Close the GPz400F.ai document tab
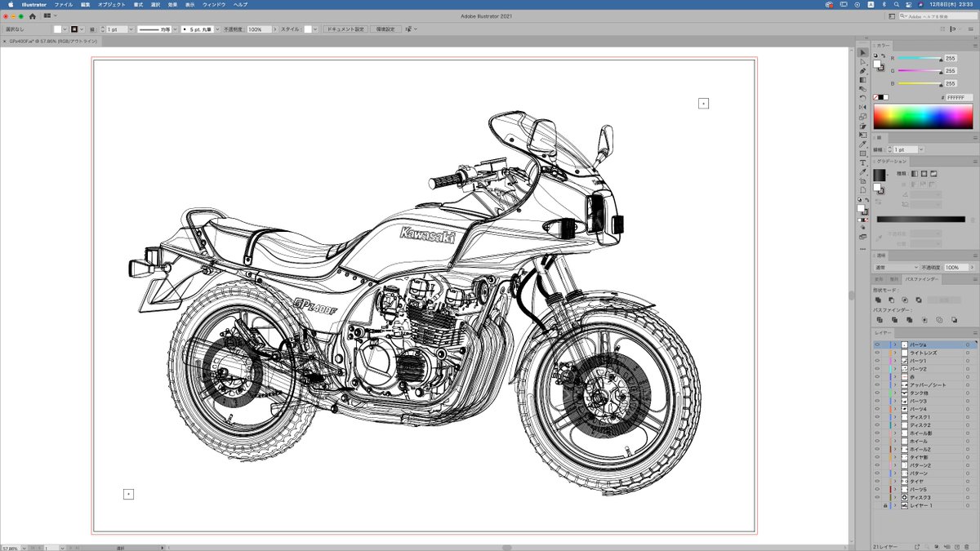The width and height of the screenshot is (980, 551). (4, 40)
